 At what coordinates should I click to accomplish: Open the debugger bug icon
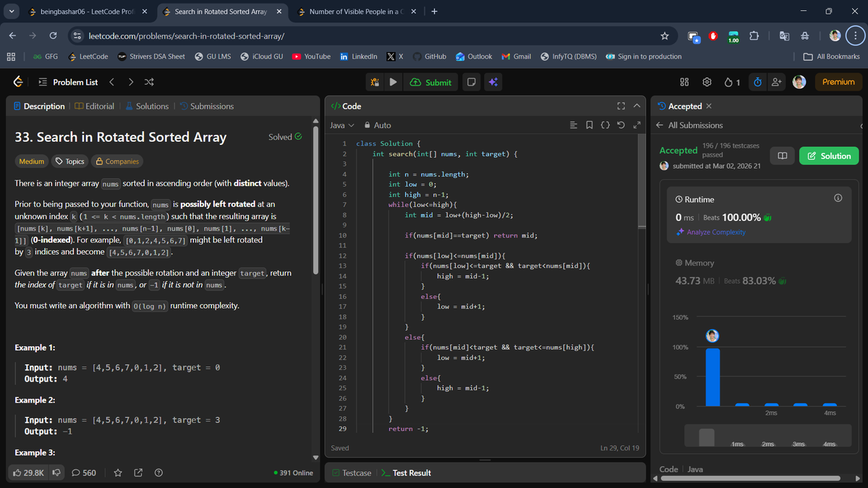click(x=375, y=82)
